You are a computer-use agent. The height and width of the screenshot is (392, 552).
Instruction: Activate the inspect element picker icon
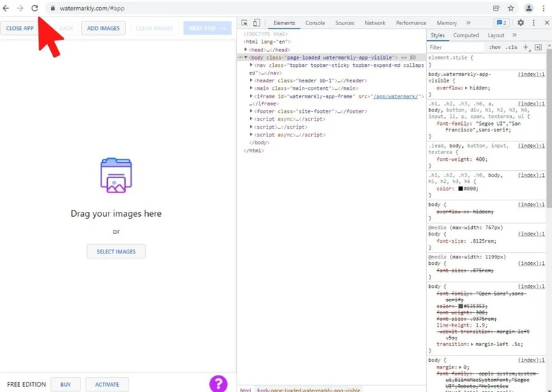click(x=244, y=23)
